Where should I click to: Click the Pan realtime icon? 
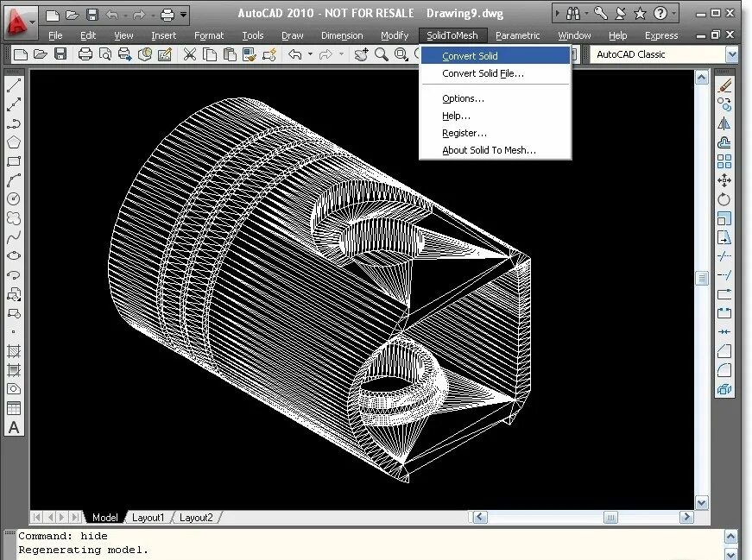[x=361, y=54]
